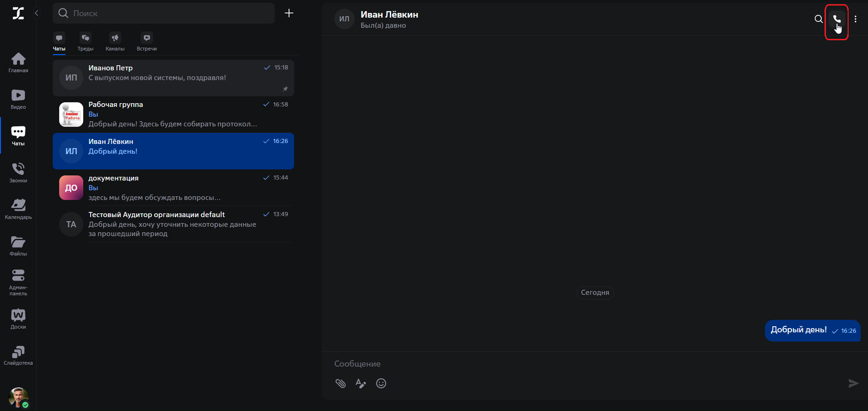
Task: Click the Сообщение message input field
Action: [555, 364]
